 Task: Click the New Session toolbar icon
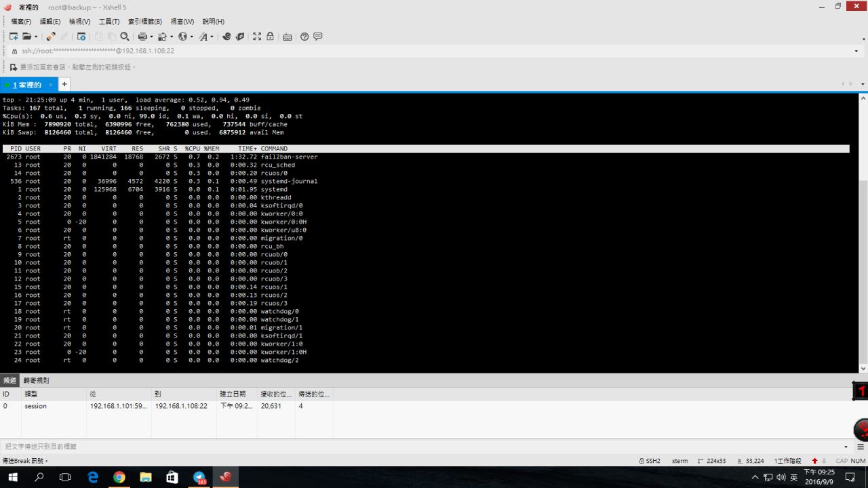coord(14,37)
